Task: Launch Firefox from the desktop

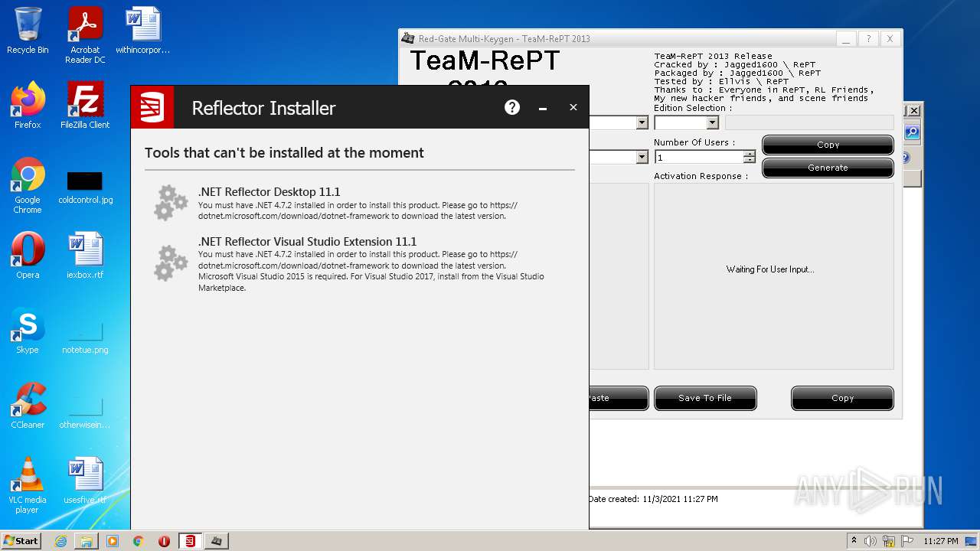Action: pos(28,106)
